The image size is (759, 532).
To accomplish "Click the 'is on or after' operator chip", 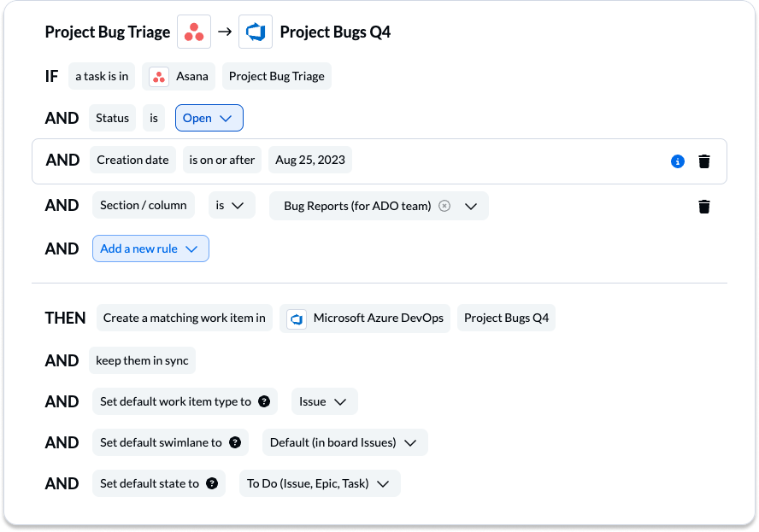I will point(222,160).
